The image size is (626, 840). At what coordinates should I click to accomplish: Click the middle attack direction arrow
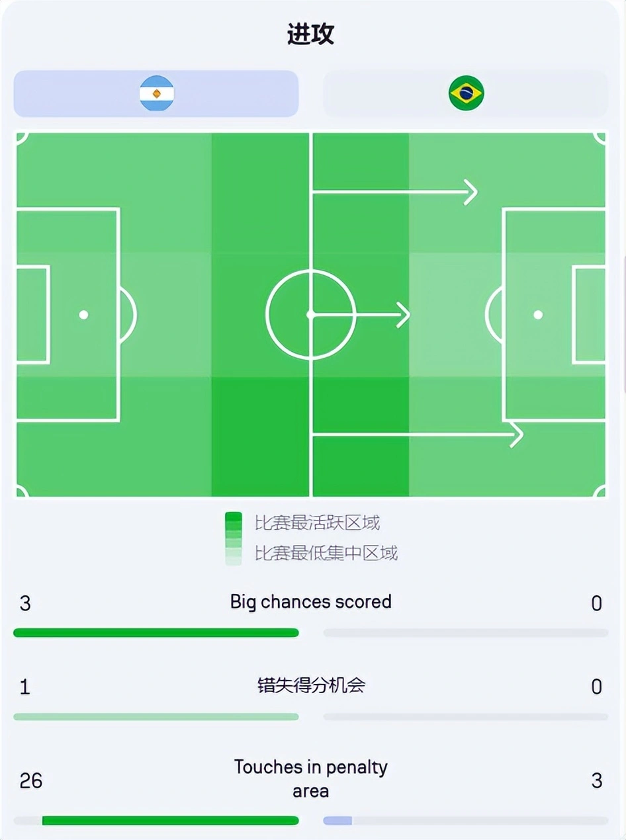[x=361, y=315]
